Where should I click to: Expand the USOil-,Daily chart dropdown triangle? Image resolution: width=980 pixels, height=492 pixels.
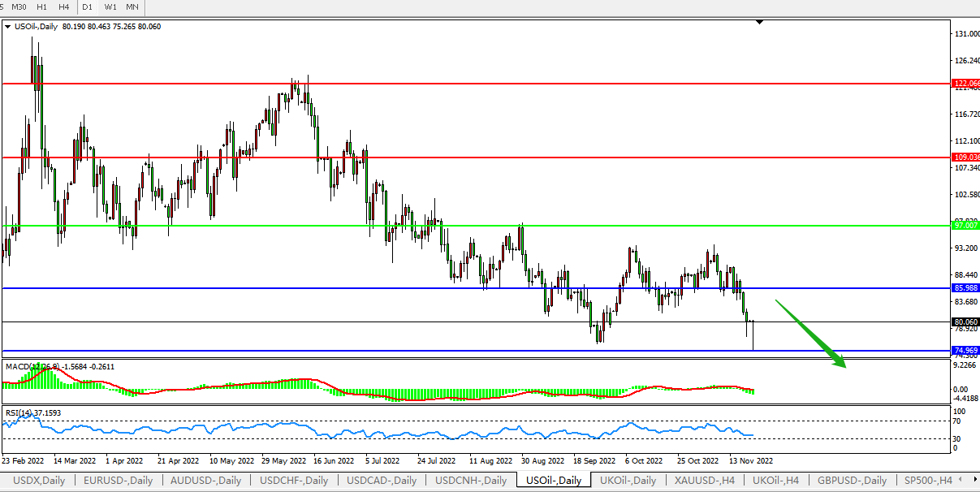point(8,27)
